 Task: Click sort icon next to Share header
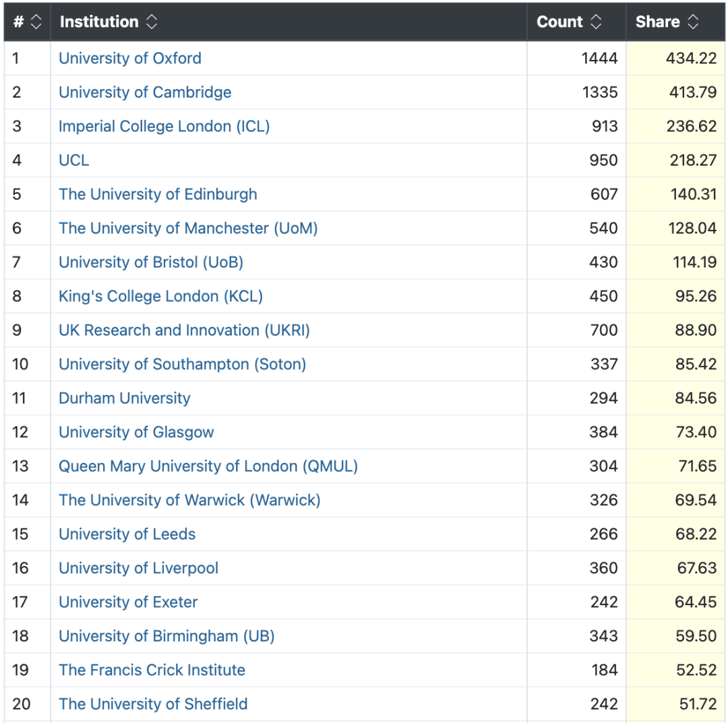(693, 22)
